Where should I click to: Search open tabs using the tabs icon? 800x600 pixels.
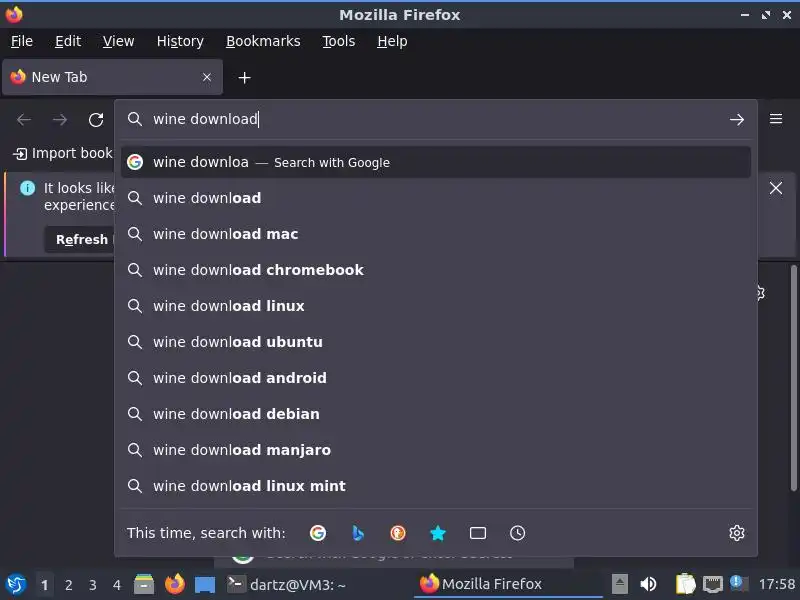(478, 533)
